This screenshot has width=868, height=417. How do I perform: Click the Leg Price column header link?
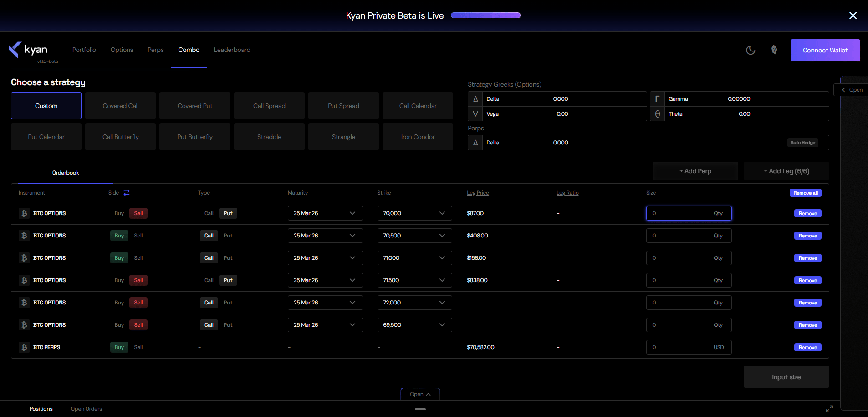[x=478, y=193]
